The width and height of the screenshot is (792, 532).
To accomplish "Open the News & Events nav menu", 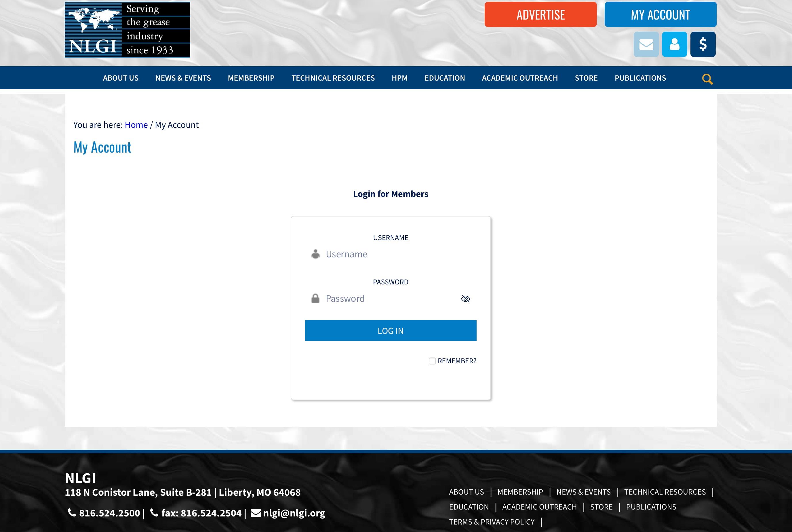I will [x=183, y=78].
